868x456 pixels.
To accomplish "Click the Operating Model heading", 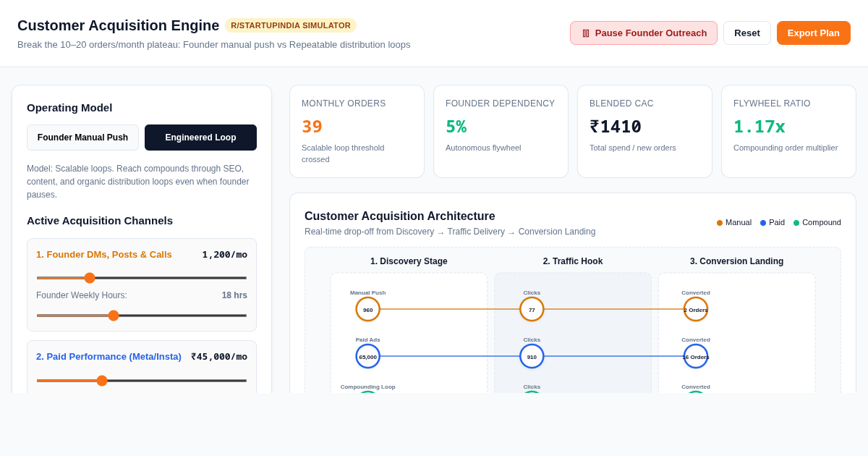I will 69,108.
